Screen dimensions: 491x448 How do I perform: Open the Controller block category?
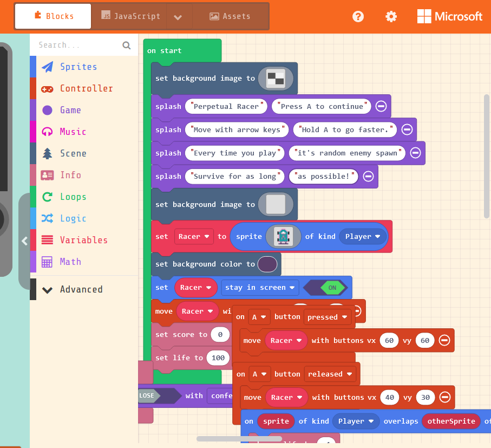click(x=84, y=88)
